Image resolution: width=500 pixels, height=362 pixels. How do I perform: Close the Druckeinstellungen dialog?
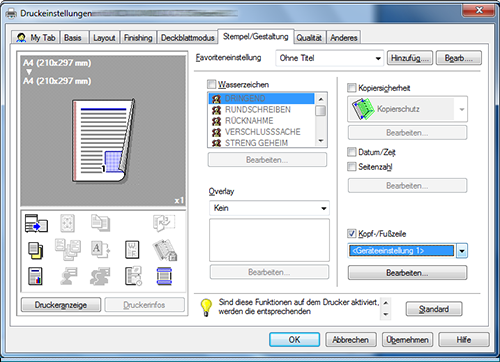pyautogui.click(x=479, y=10)
